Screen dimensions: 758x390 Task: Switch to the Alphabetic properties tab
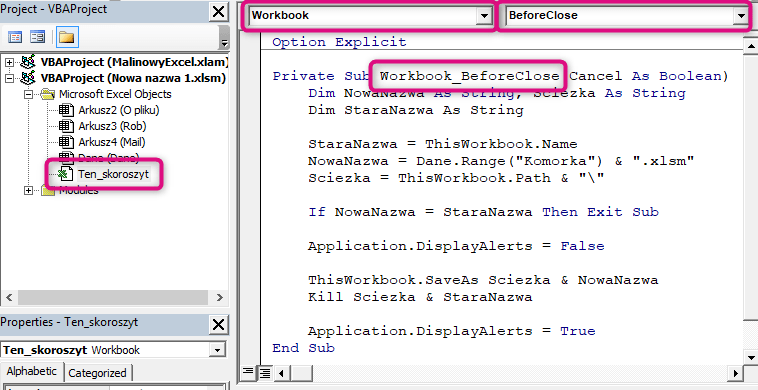[31, 372]
